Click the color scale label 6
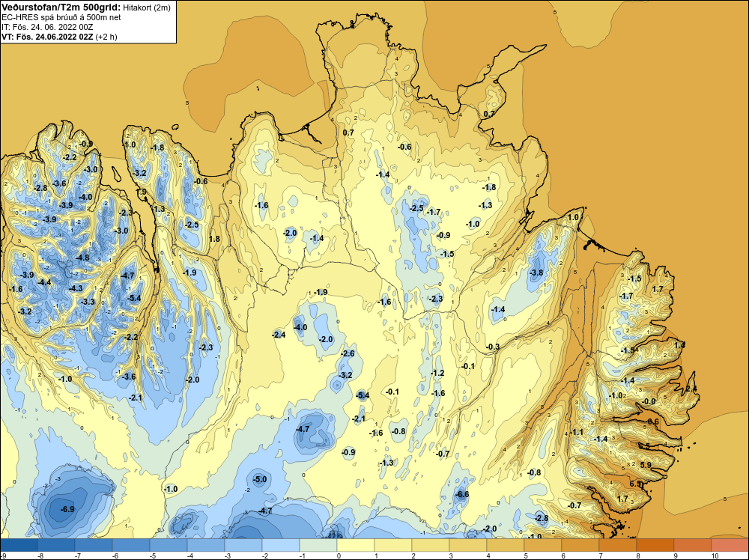Image resolution: width=749 pixels, height=560 pixels. [563, 556]
